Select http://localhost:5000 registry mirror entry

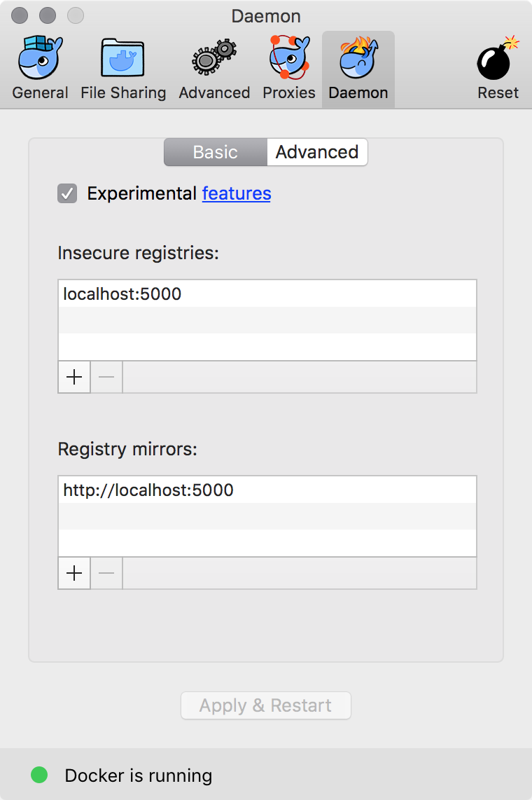(x=148, y=490)
